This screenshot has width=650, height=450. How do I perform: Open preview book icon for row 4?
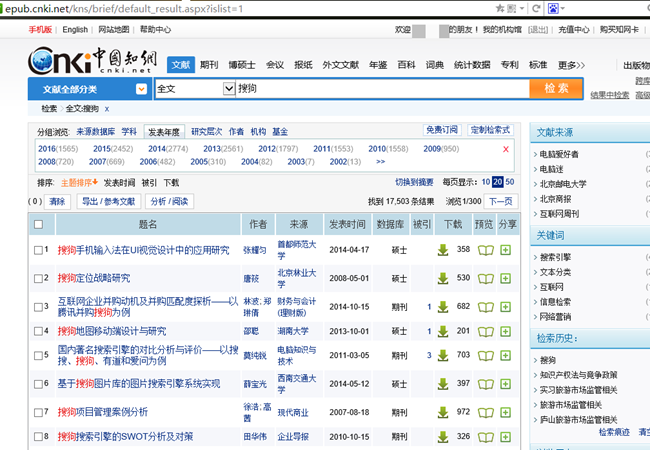coord(485,331)
